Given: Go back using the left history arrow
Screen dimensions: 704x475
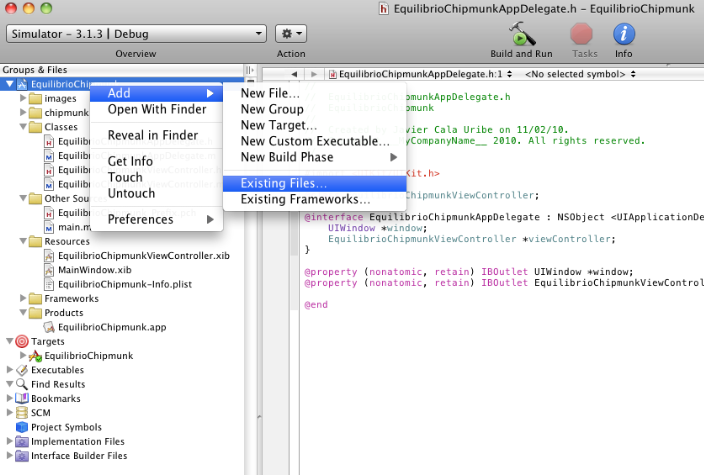Looking at the screenshot, I should pos(294,74).
